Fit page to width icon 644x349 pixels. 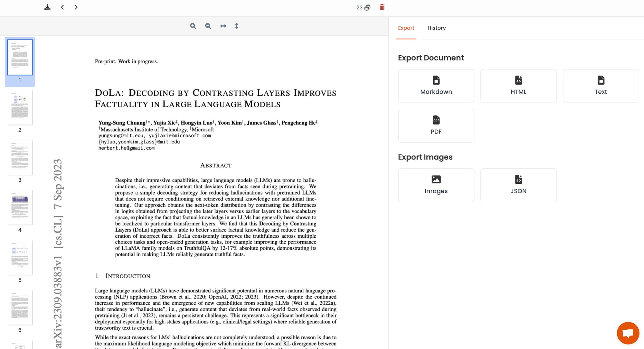pos(223,26)
